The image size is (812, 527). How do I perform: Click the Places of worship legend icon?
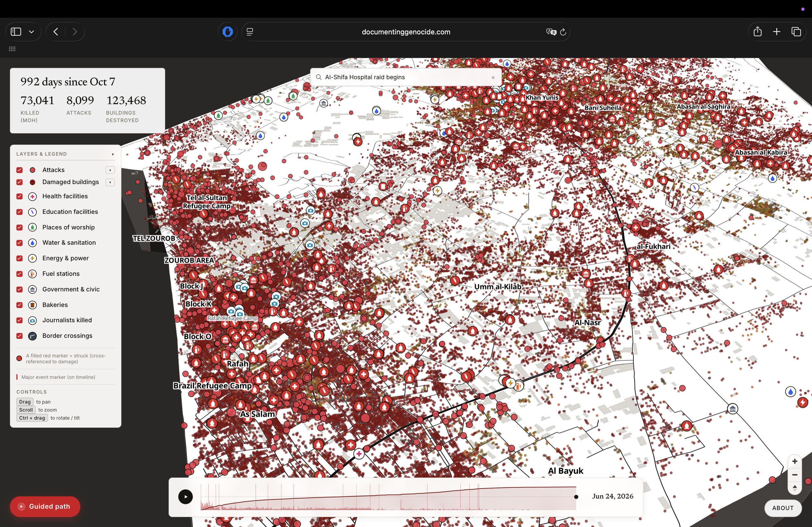32,227
